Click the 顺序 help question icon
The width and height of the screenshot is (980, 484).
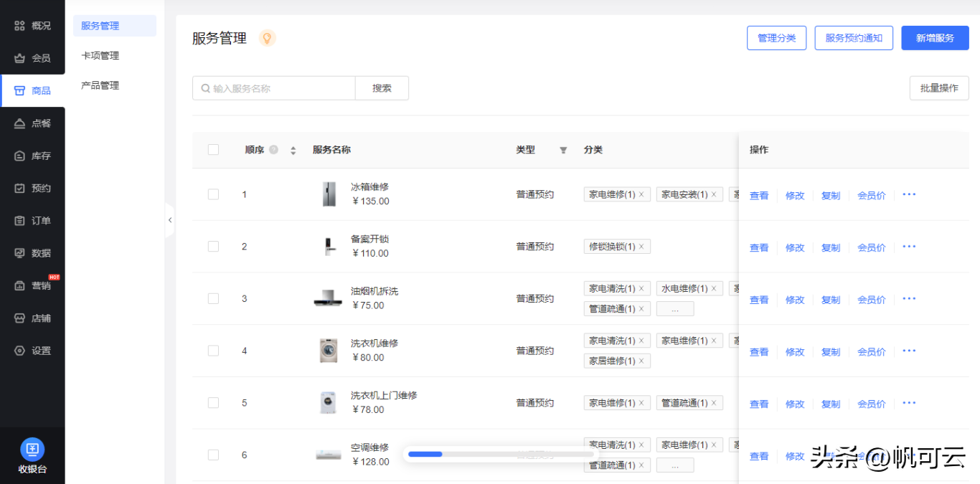click(x=273, y=150)
